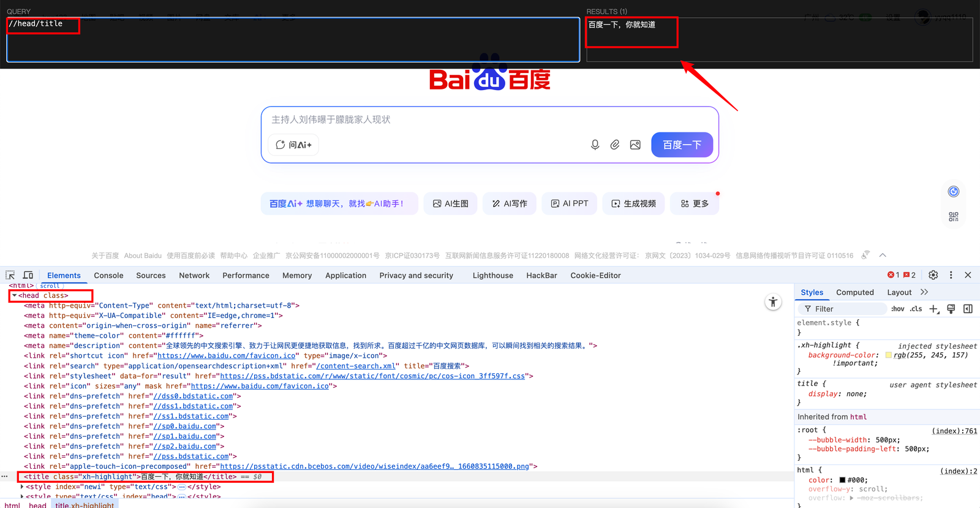Click the rendering emulations paintbrush icon

[x=951, y=309]
